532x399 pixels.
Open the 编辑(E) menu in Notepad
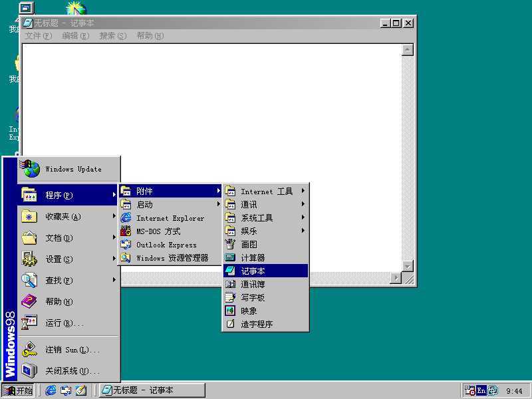click(76, 36)
